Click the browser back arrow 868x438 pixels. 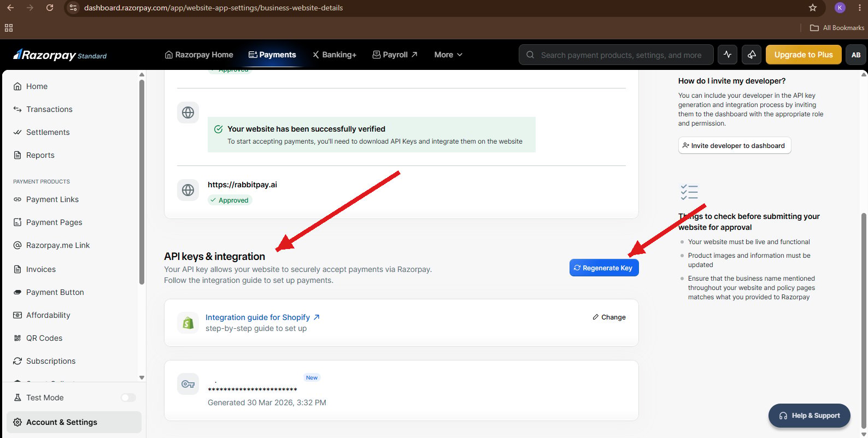pyautogui.click(x=10, y=8)
